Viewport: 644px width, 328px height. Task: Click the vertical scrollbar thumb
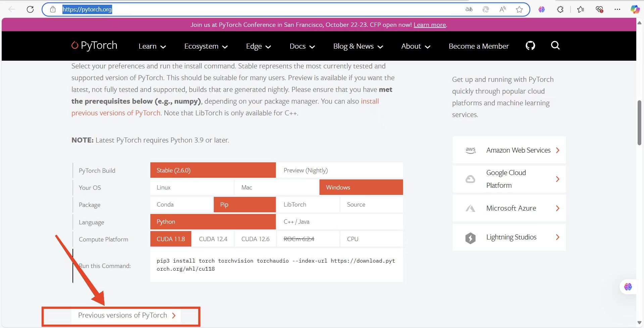point(639,122)
